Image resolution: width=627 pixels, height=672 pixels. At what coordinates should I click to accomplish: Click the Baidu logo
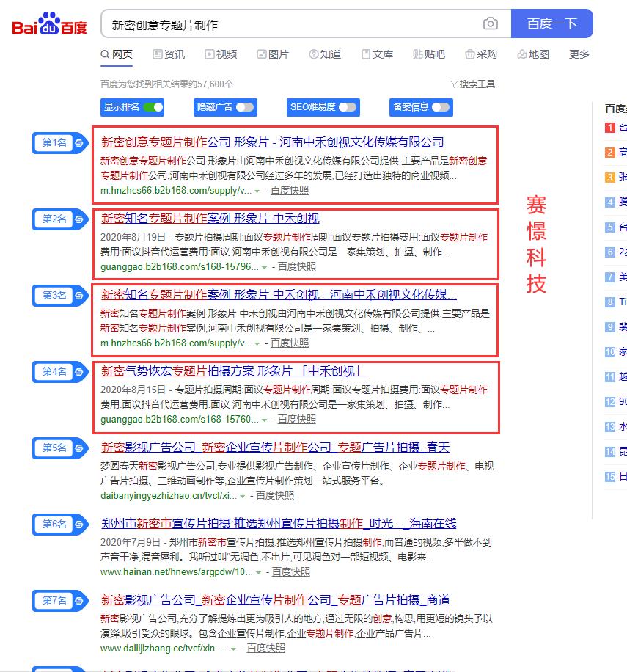click(49, 23)
